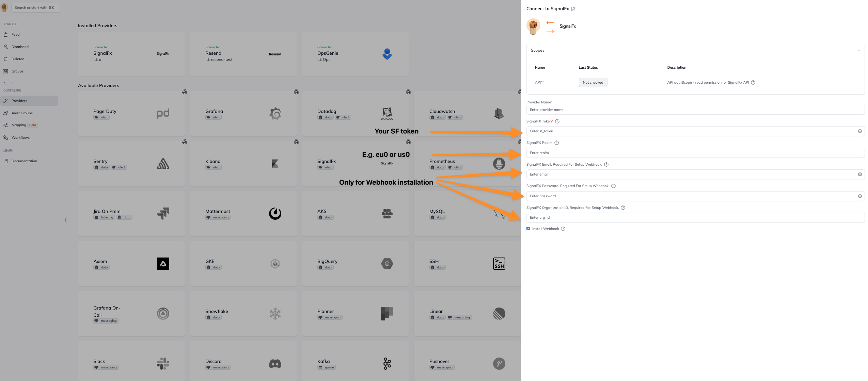Click the help icon beside Install Webhook
Image resolution: width=868 pixels, height=381 pixels.
(563, 229)
